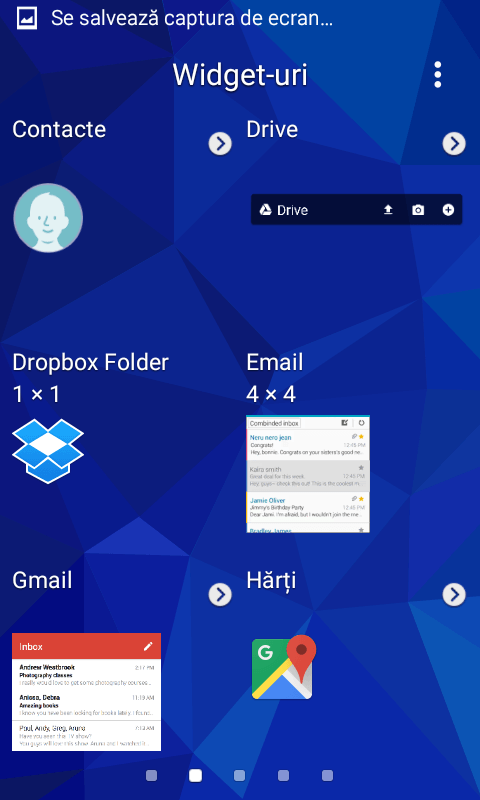Image resolution: width=480 pixels, height=800 pixels.
Task: Jump to the last page indicator dot
Action: coord(327,776)
